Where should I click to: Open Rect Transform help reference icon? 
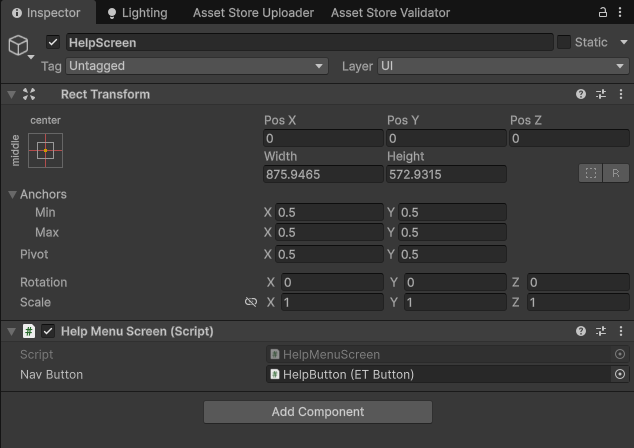(581, 94)
